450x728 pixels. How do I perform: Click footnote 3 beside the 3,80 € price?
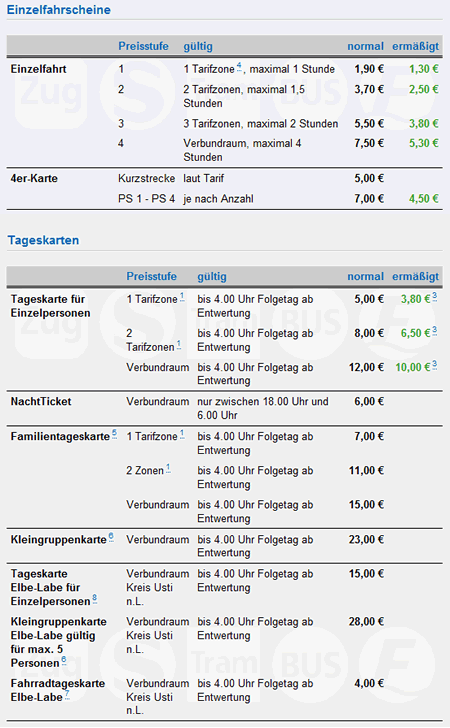[435, 297]
